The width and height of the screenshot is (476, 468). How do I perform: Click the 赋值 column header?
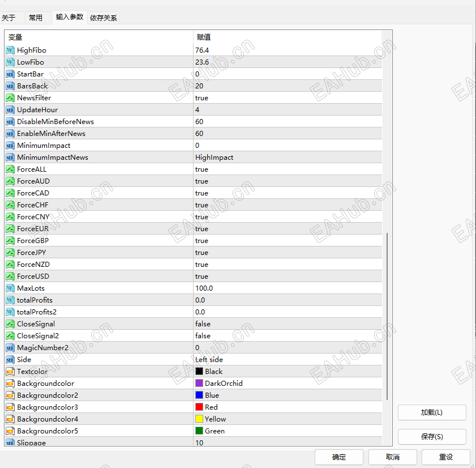[x=288, y=37]
